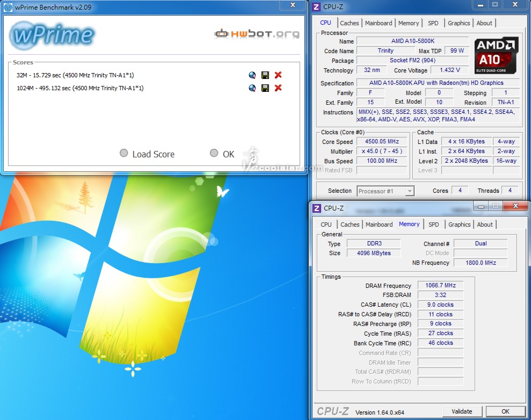The height and width of the screenshot is (420, 531).
Task: Click the Core Speed value 4500.05 MHz
Action: click(382, 142)
